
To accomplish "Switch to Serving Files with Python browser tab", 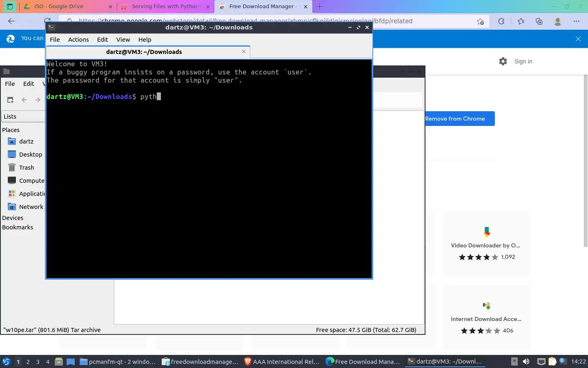I will tap(165, 7).
